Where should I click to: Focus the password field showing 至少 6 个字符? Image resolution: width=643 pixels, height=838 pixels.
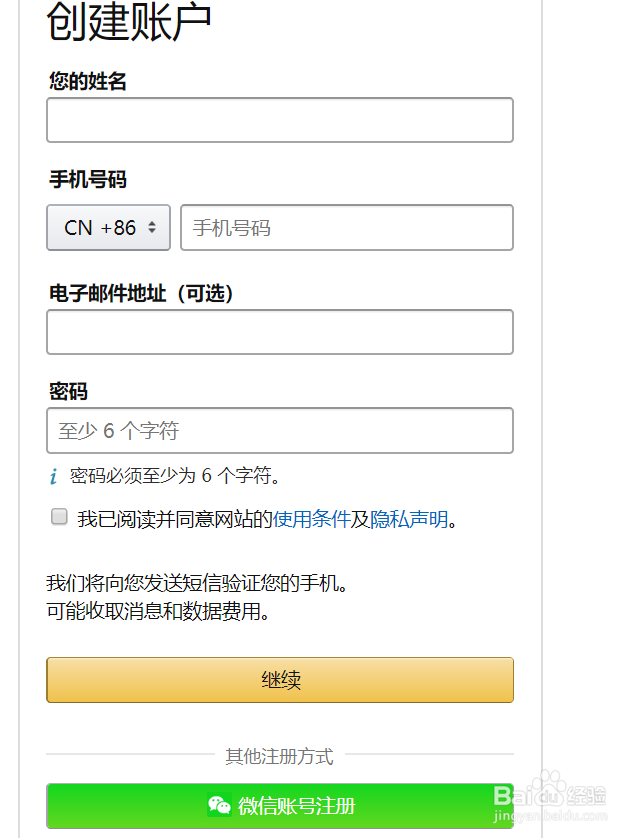pos(280,431)
